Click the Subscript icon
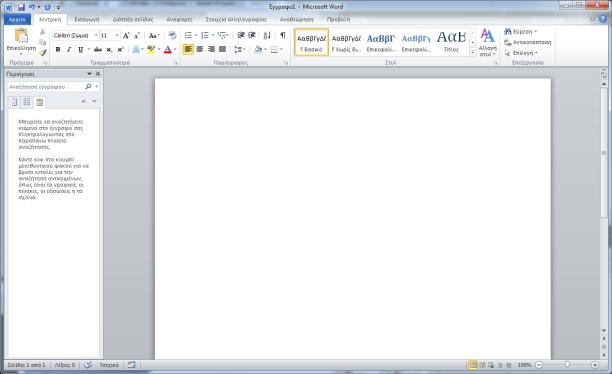 (109, 50)
